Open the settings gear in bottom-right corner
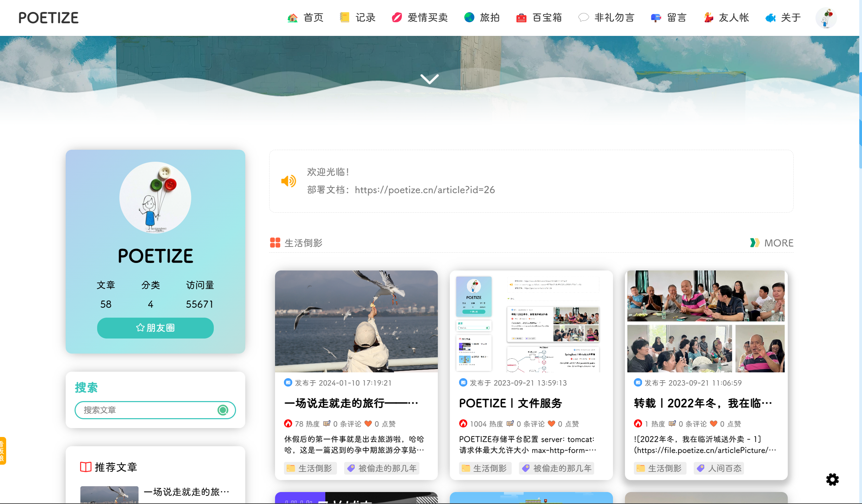 click(833, 479)
